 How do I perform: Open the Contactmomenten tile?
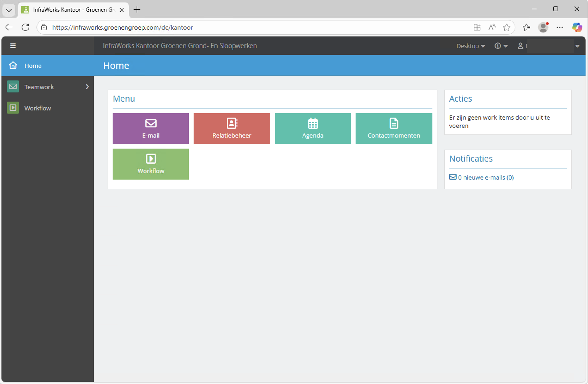[x=394, y=128]
